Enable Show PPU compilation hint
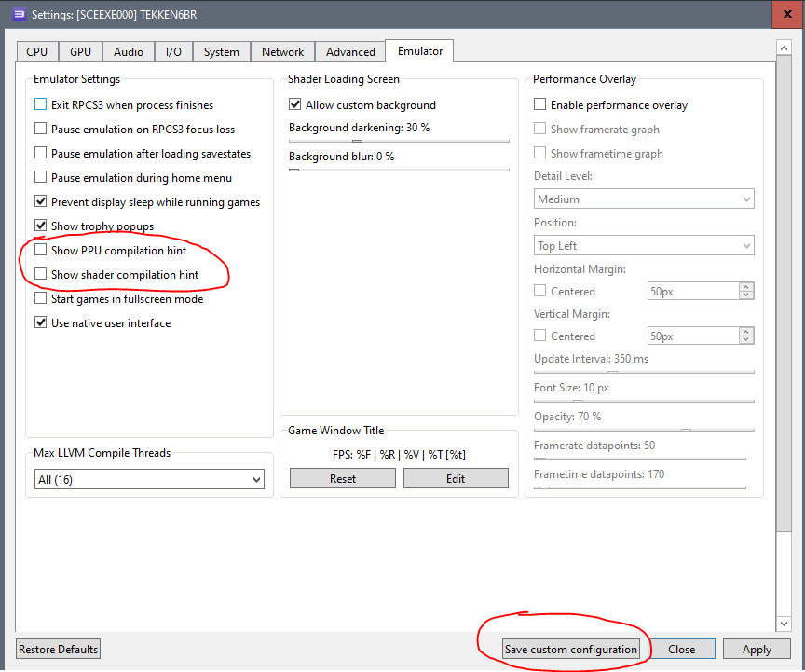Viewport: 805px width, 672px height. [41, 251]
